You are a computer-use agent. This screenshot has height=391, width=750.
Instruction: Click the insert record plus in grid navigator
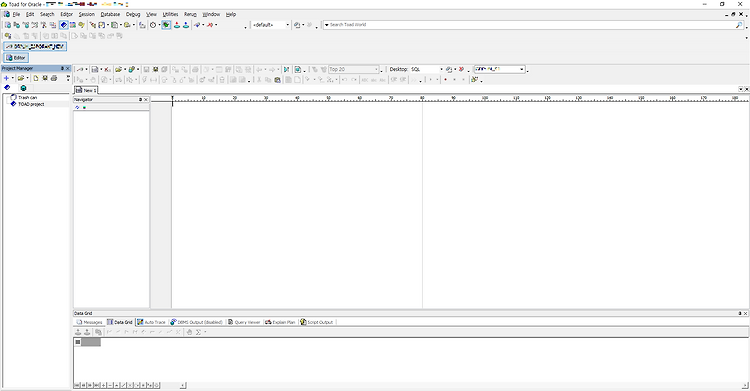(x=104, y=385)
